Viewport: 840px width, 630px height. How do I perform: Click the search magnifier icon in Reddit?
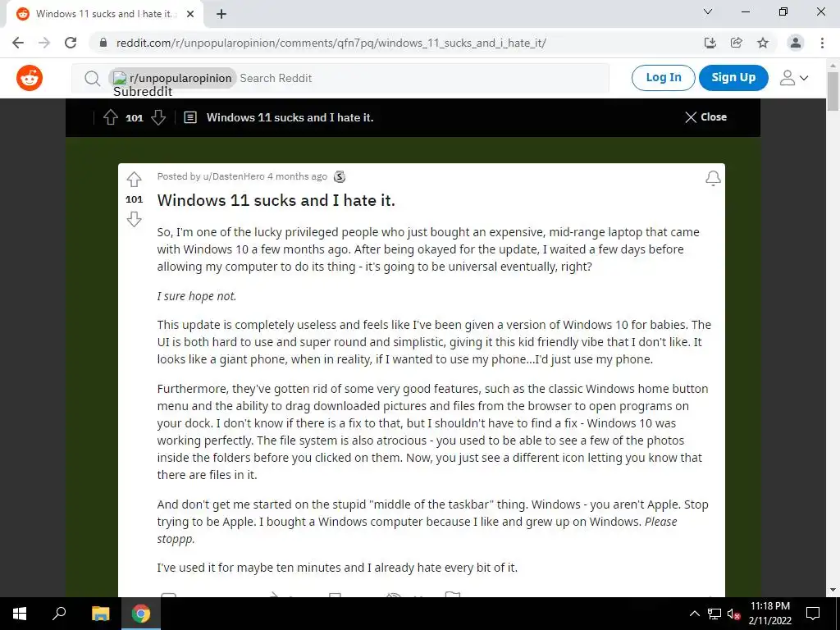(92, 79)
